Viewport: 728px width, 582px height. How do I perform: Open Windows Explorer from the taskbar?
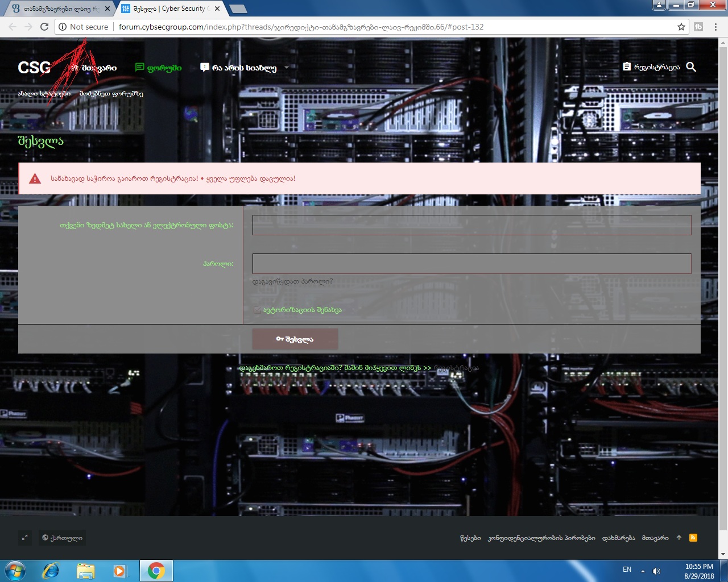click(x=85, y=571)
